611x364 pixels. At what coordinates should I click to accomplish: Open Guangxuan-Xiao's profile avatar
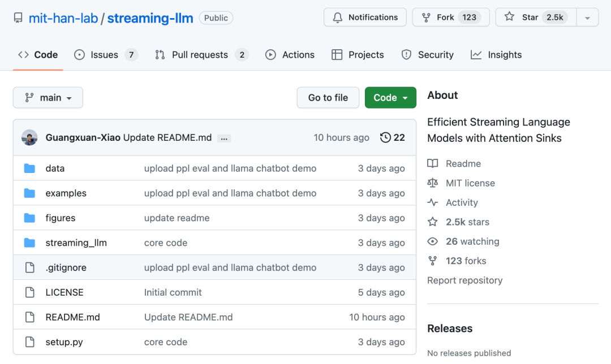click(29, 137)
